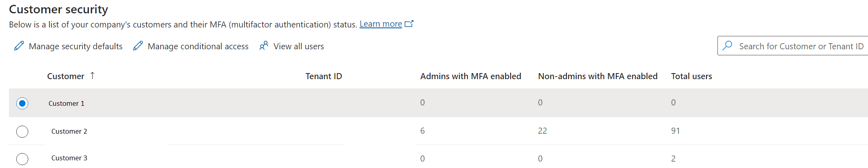Click the search magnifier icon
868x168 pixels.
[x=728, y=46]
